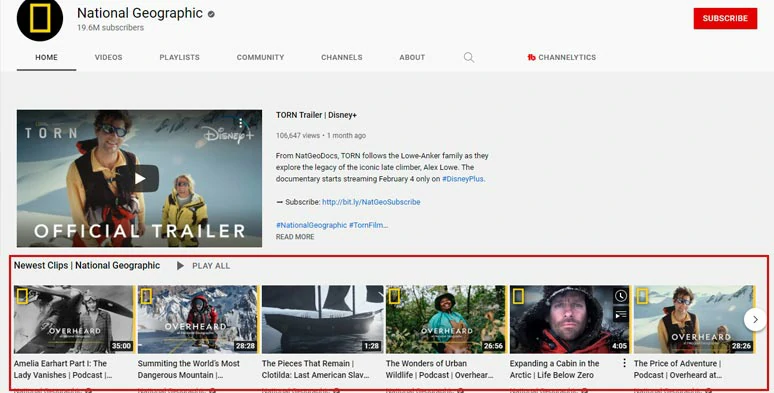The height and width of the screenshot is (393, 774).
Task: Click Watch Later clock icon on Expanding a Cabin thumbnail
Action: coord(620,296)
